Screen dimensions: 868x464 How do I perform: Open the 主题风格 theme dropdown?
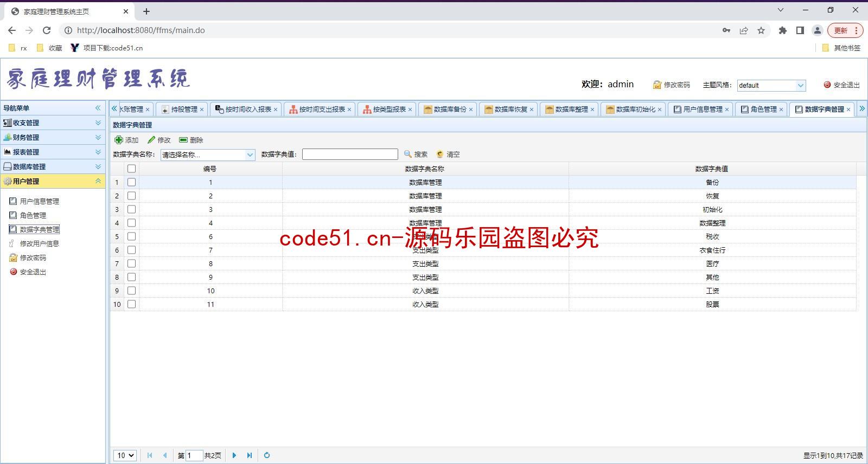pos(800,85)
